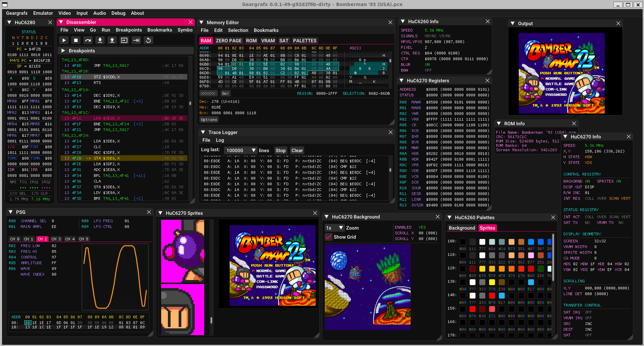Click the Stop button in Trace Logger
Image resolution: width=644 pixels, height=346 pixels.
point(281,150)
